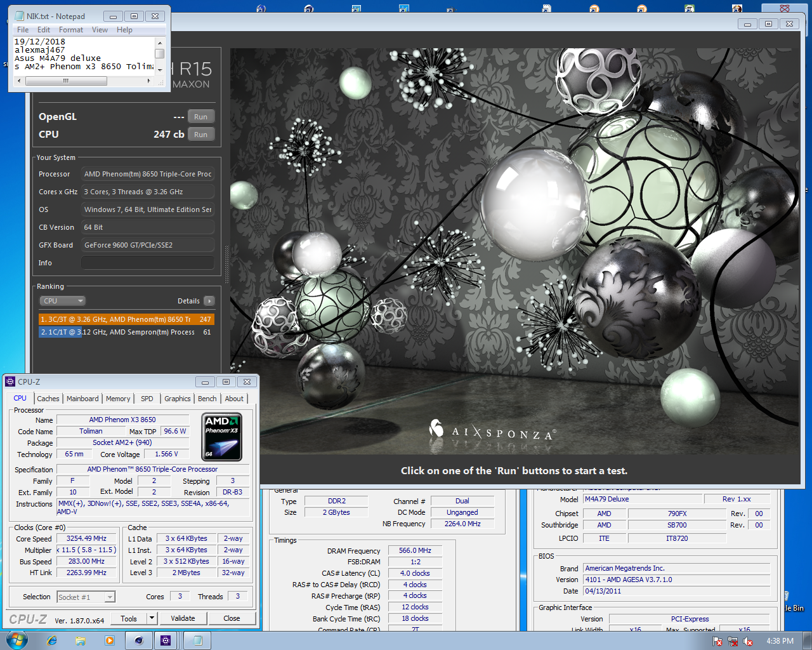Switch to Caches tab in CPU-Z
Image resolution: width=812 pixels, height=650 pixels.
point(48,399)
